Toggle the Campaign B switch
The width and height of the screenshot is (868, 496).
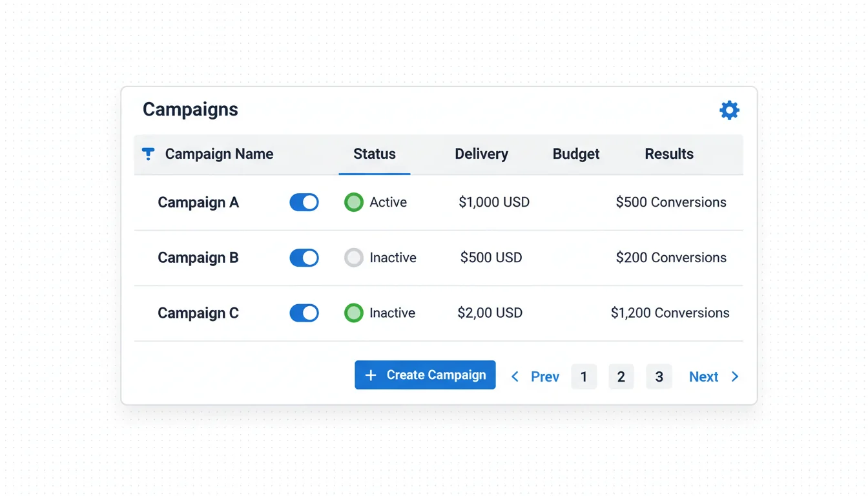click(304, 258)
